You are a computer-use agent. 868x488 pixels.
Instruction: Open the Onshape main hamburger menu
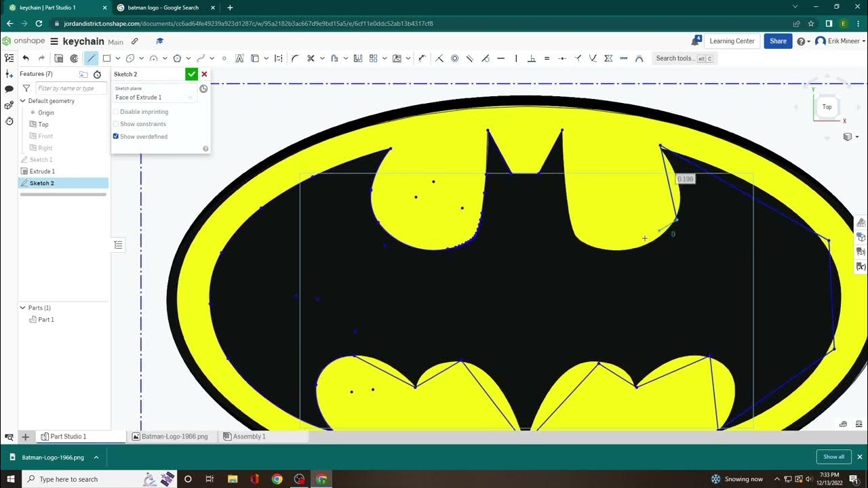pyautogui.click(x=54, y=41)
